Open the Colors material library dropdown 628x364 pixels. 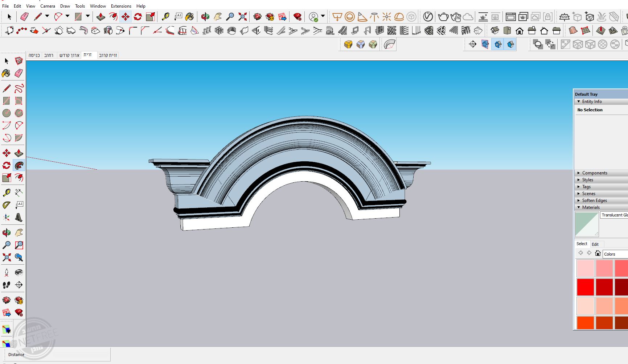pyautogui.click(x=615, y=254)
